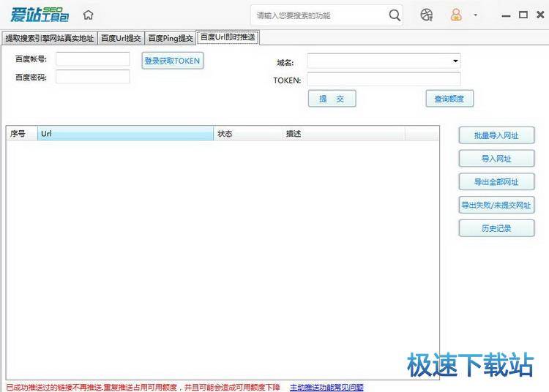
Task: Open the skin theme icon
Action: [427, 15]
